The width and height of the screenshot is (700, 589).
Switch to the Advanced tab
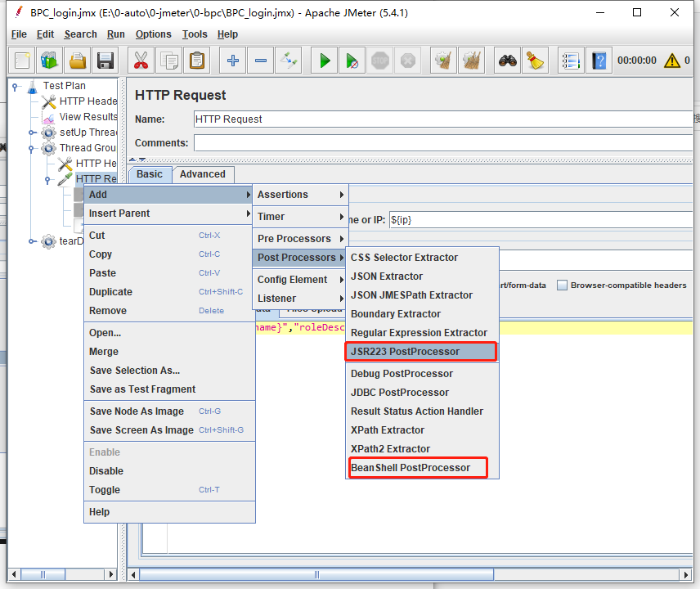pyautogui.click(x=203, y=174)
